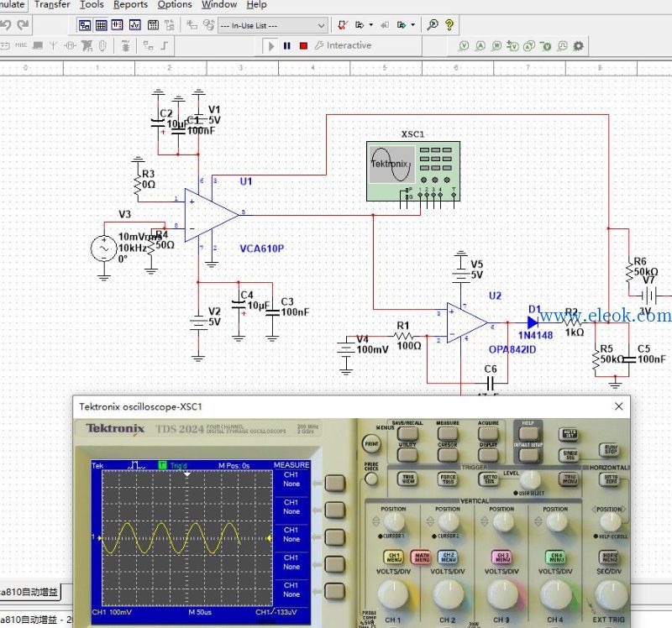
Task: Toggle the MATH MENU button on oscilloscope
Action: point(422,557)
